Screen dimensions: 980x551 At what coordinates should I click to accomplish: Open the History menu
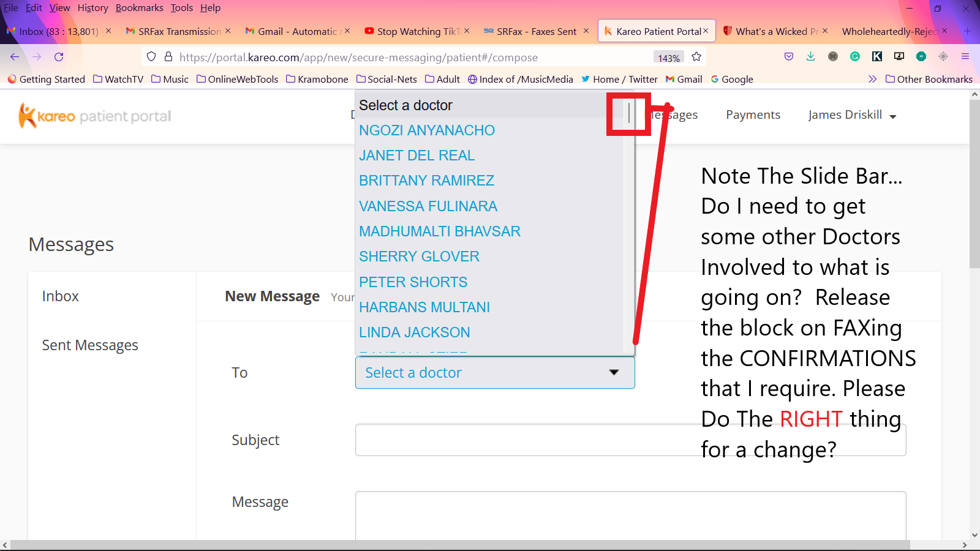pos(92,8)
